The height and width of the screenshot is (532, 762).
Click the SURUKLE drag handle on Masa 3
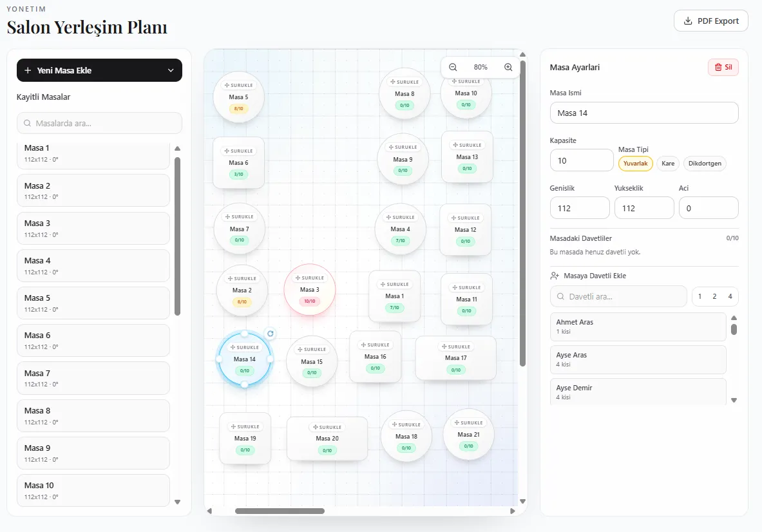310,278
